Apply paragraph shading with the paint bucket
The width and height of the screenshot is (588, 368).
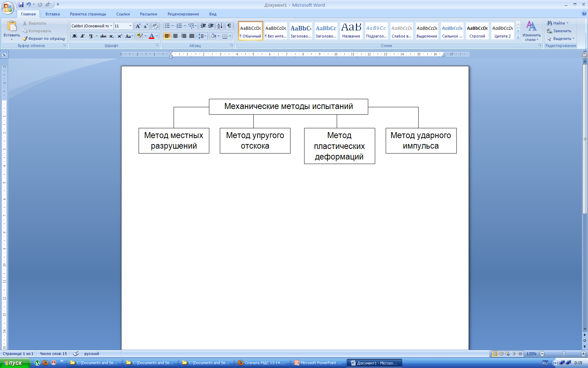coord(213,36)
